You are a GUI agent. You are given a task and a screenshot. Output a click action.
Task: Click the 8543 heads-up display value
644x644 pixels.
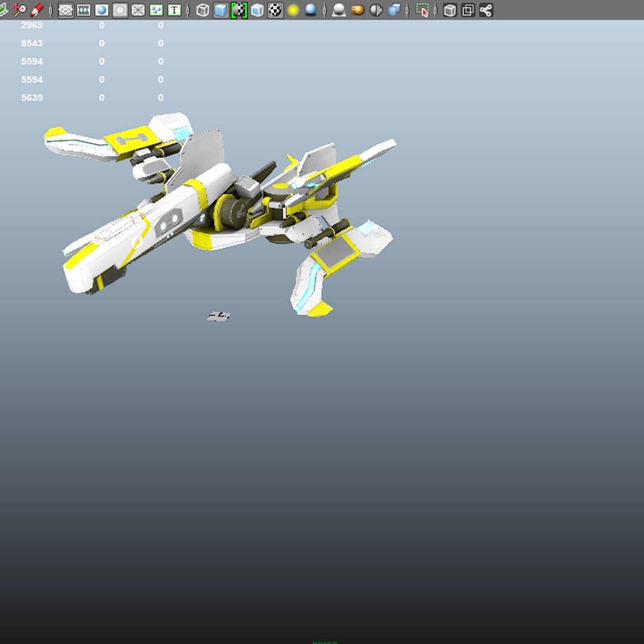[x=32, y=43]
